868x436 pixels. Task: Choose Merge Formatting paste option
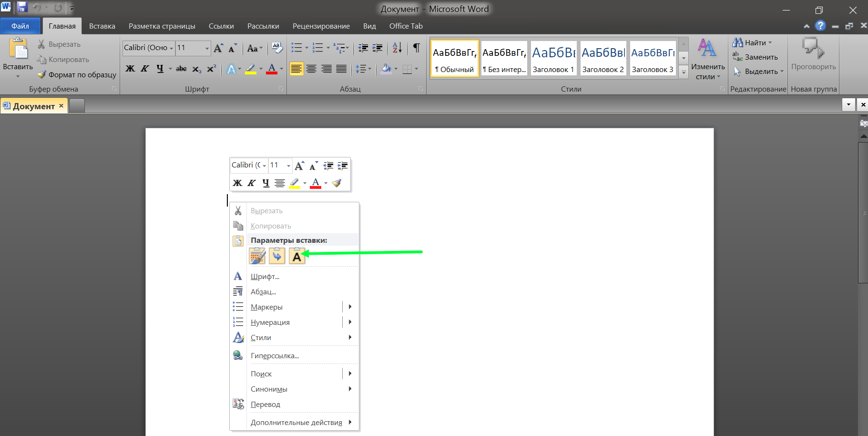pos(277,256)
